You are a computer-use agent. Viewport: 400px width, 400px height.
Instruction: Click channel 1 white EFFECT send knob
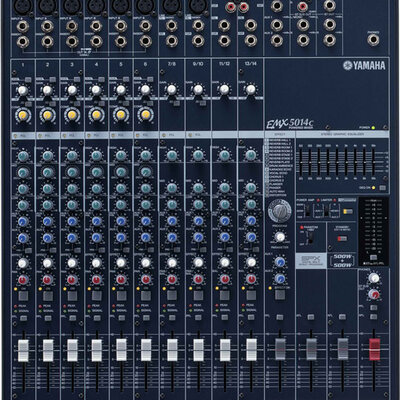pos(23,263)
